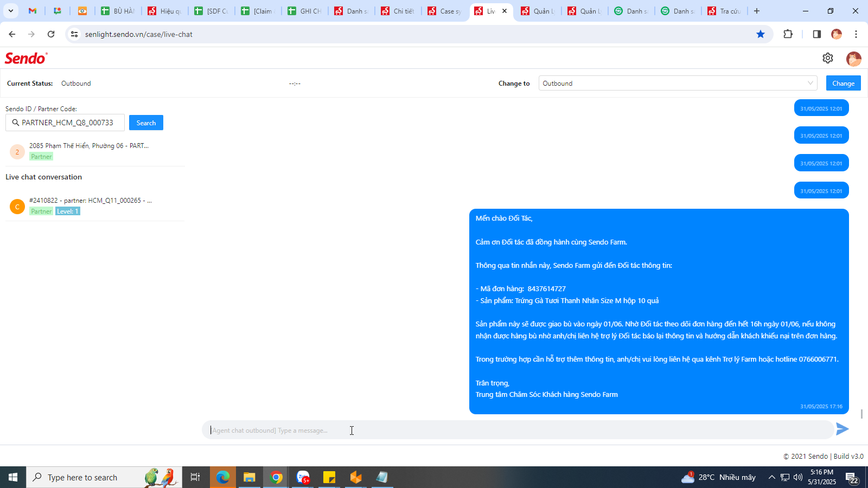Click the Windows taskbar search box
Image resolution: width=868 pixels, height=488 pixels.
pos(104,477)
